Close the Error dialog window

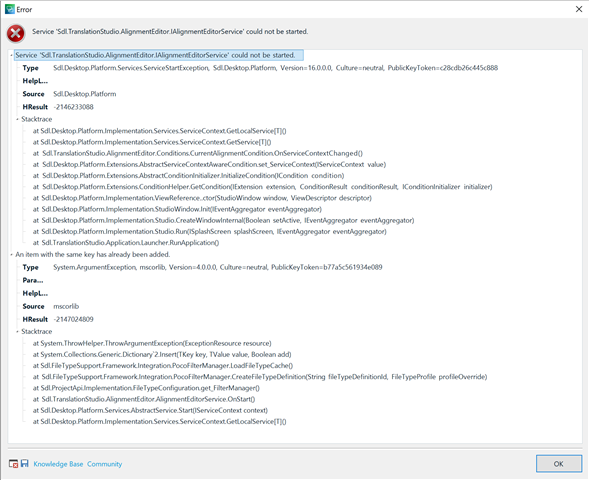pyautogui.click(x=579, y=9)
